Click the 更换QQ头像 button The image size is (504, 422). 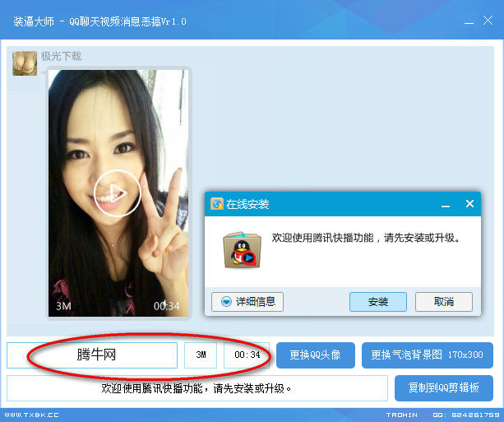pos(316,355)
